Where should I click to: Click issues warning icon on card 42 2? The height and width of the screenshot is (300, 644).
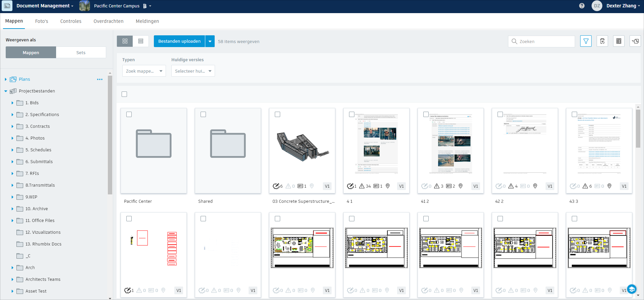click(x=511, y=186)
